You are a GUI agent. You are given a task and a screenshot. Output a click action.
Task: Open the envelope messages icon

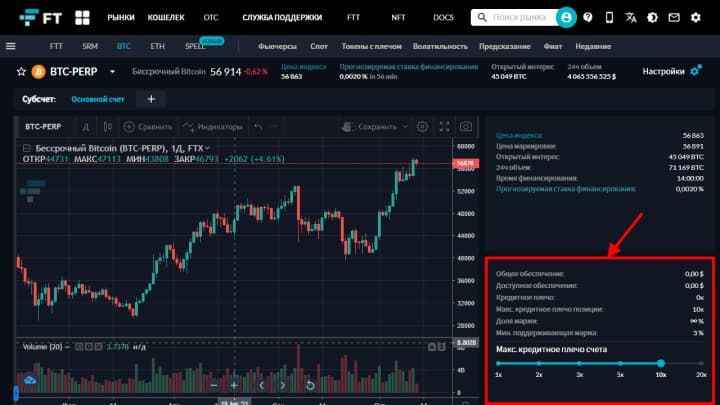coord(674,17)
